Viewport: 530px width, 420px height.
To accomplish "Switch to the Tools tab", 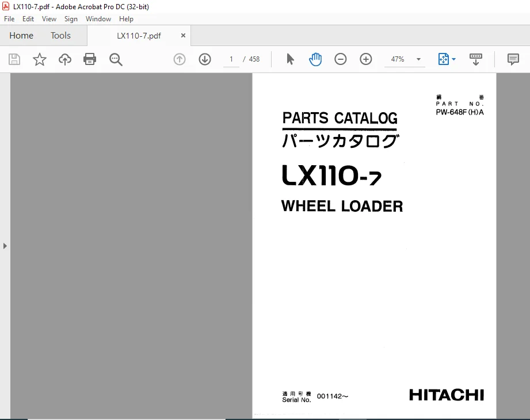I will click(x=60, y=36).
